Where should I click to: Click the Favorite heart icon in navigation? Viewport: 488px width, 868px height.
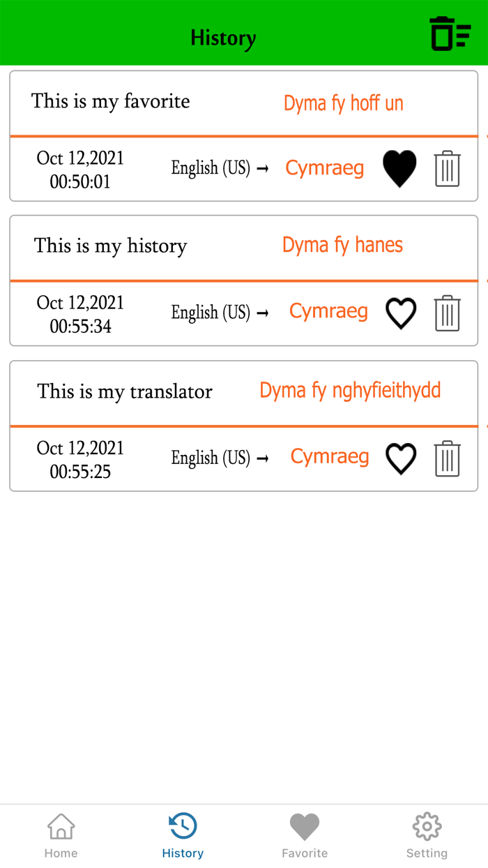[x=305, y=825]
